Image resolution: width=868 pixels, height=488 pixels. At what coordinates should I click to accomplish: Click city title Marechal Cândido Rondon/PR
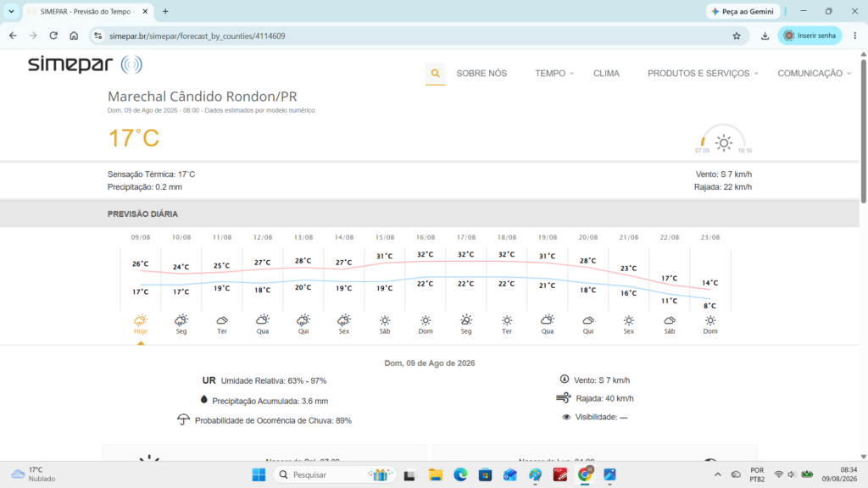coord(202,97)
